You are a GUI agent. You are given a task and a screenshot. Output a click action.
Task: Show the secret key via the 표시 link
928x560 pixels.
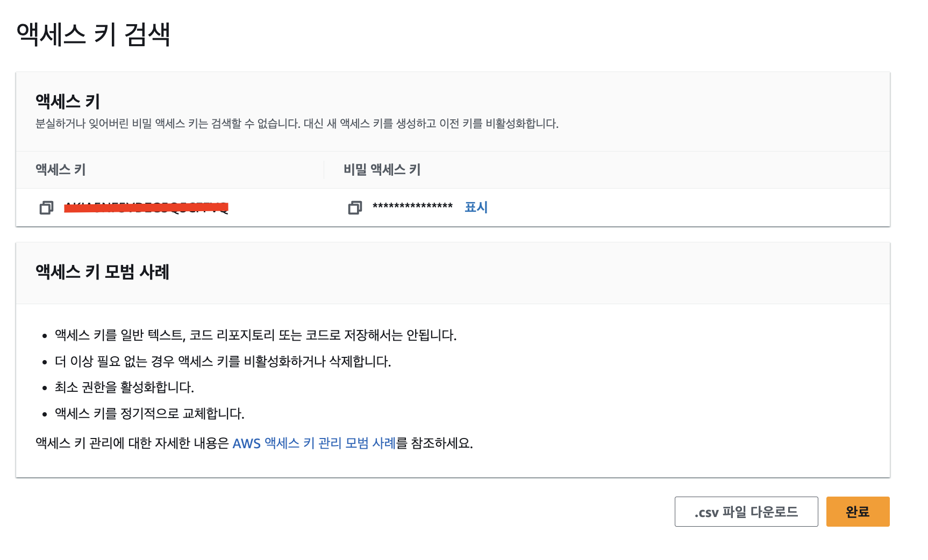click(x=476, y=207)
